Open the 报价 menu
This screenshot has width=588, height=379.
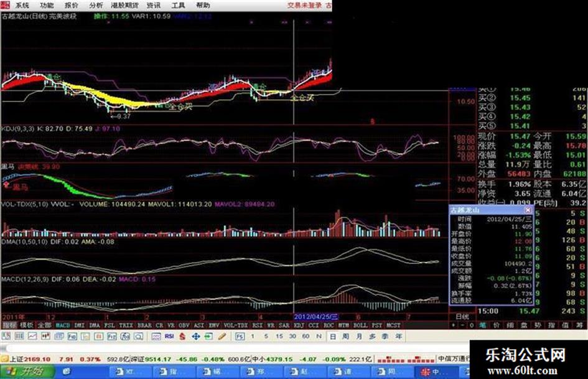[x=72, y=5]
